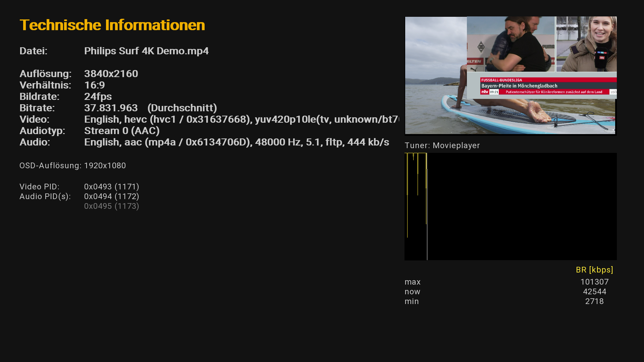Click the min bitrate 2718 value
This screenshot has height=362, width=644.
coord(594,302)
